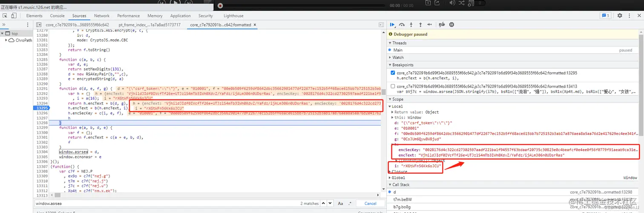
Task: Open the Performance tab
Action: pos(128,16)
